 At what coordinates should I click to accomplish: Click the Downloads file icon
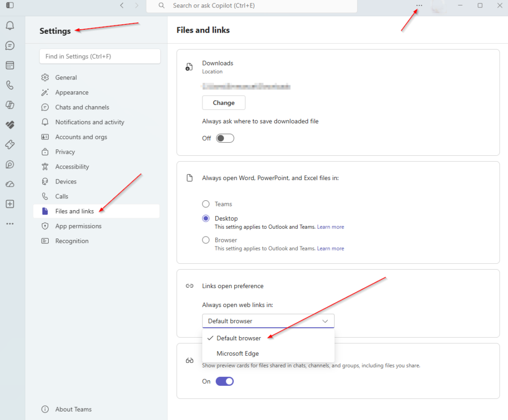pos(189,67)
